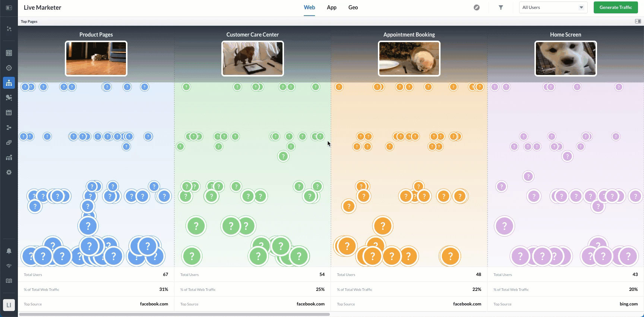Switch to the App tab
This screenshot has height=317, width=644.
click(x=332, y=7)
